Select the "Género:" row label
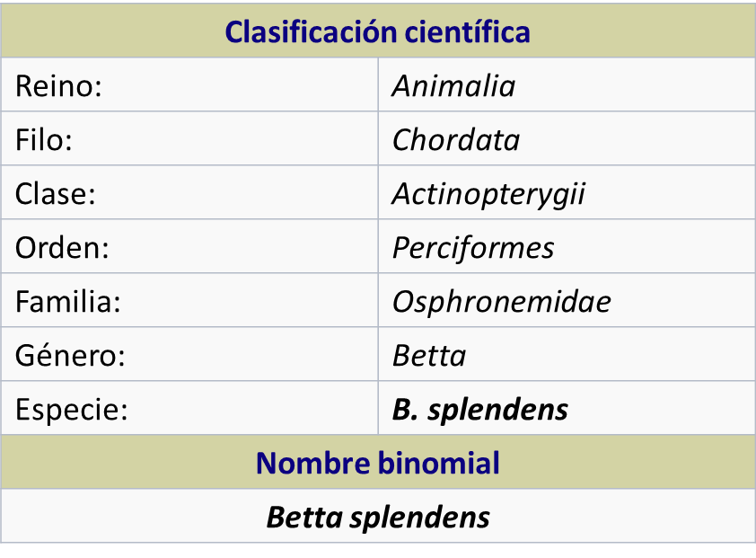 click(69, 356)
